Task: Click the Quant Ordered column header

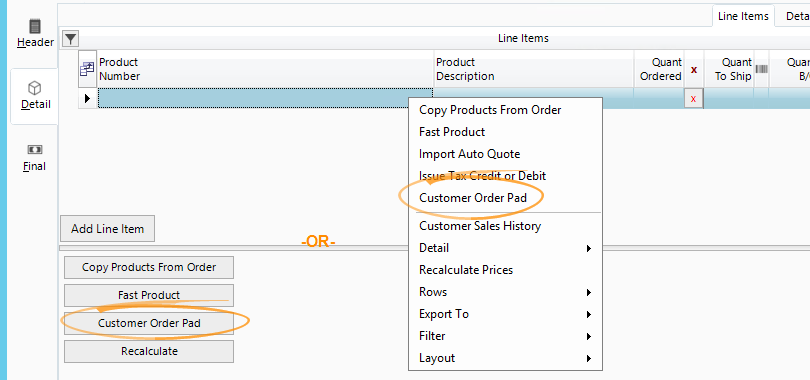Action: coord(659,69)
